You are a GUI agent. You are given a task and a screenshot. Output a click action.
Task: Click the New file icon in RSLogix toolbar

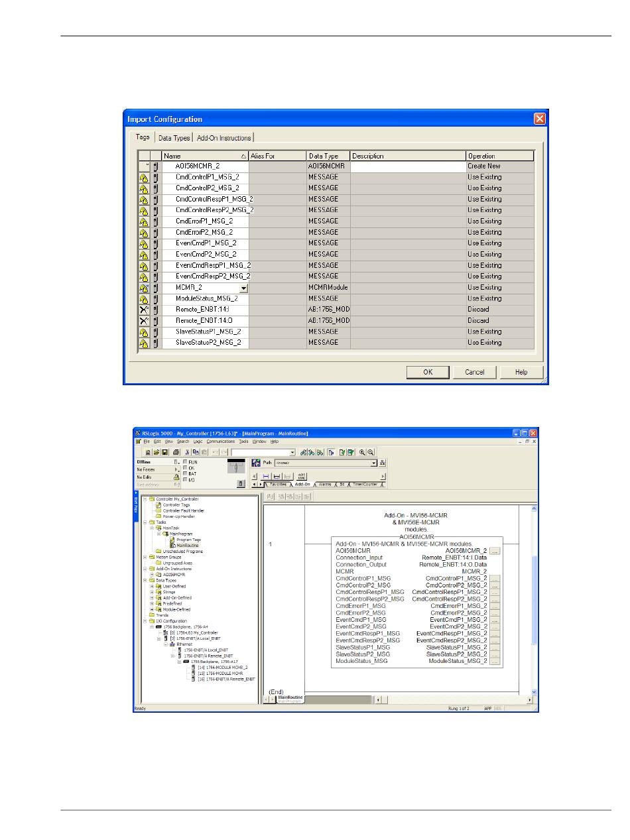pos(149,452)
